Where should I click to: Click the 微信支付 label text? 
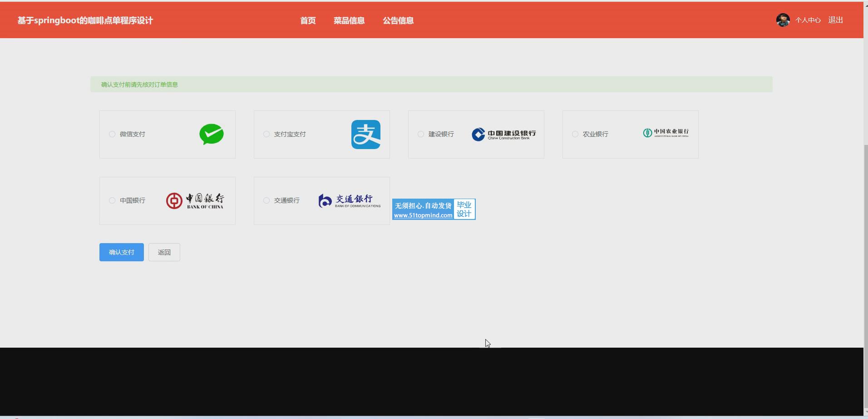[133, 134]
